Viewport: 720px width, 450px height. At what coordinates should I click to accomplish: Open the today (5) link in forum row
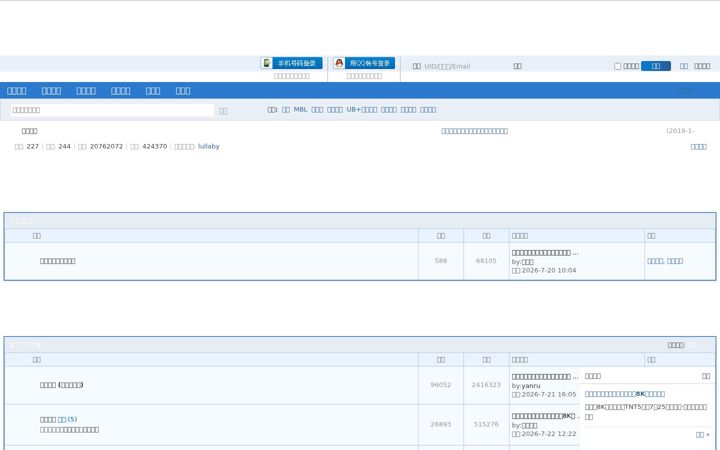[68, 419]
